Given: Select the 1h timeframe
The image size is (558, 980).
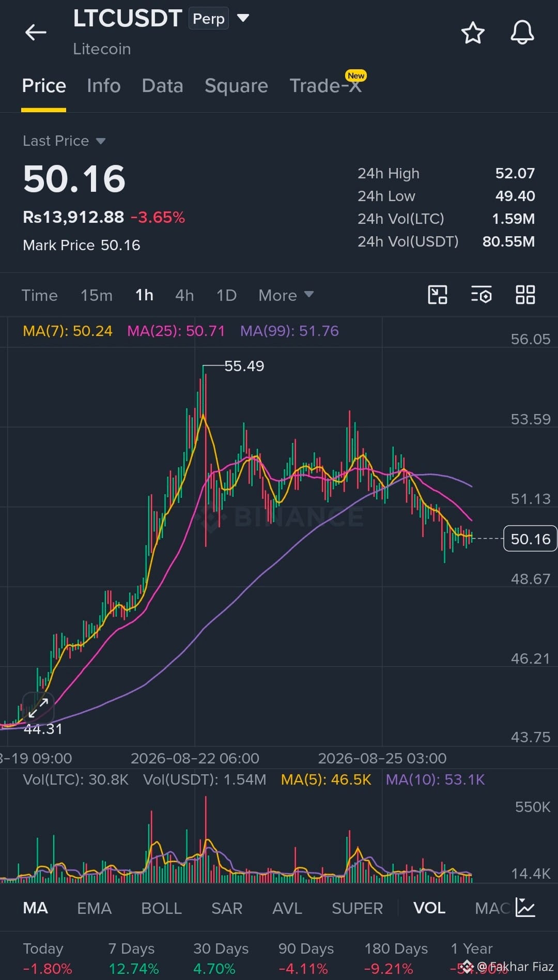Looking at the screenshot, I should tap(144, 295).
